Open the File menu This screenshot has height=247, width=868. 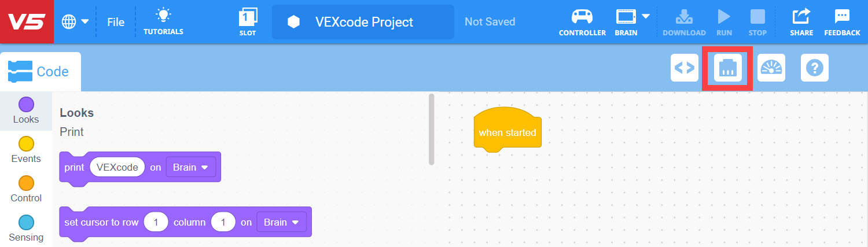pyautogui.click(x=116, y=22)
